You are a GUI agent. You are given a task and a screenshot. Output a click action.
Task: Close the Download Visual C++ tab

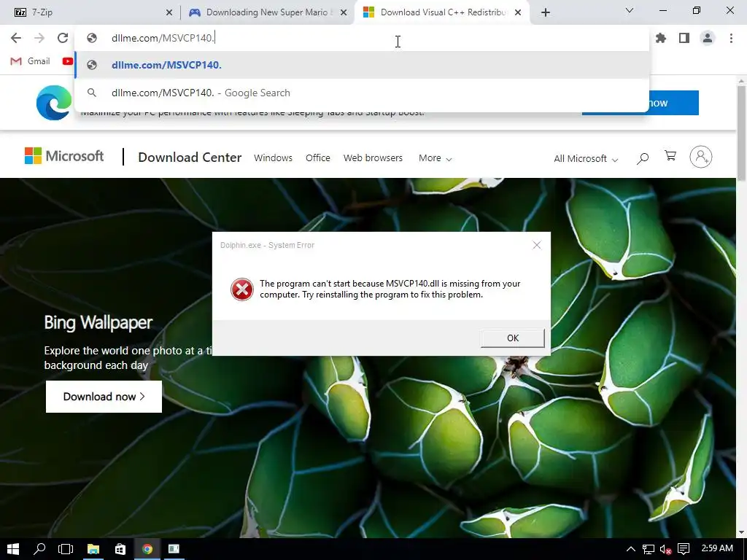point(518,13)
